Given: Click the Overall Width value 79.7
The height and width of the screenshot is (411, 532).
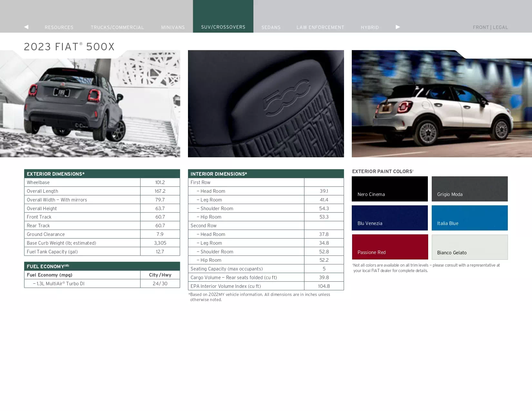Looking at the screenshot, I should [x=160, y=200].
